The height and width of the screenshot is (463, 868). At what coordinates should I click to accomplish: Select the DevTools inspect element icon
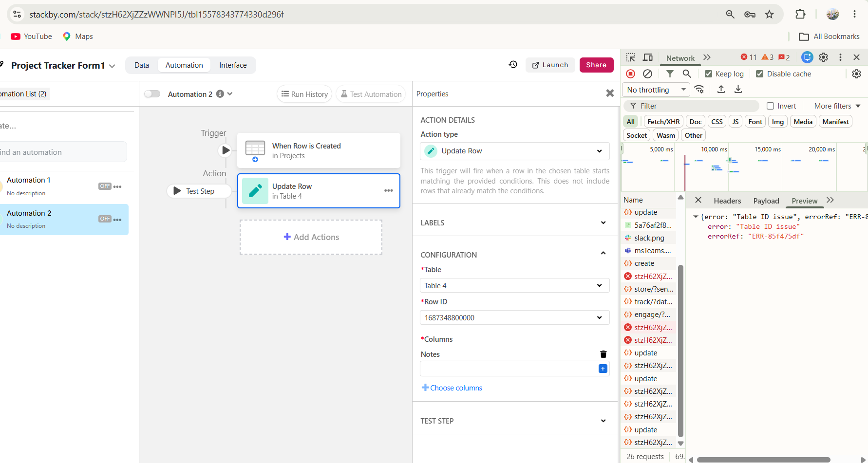pos(630,57)
